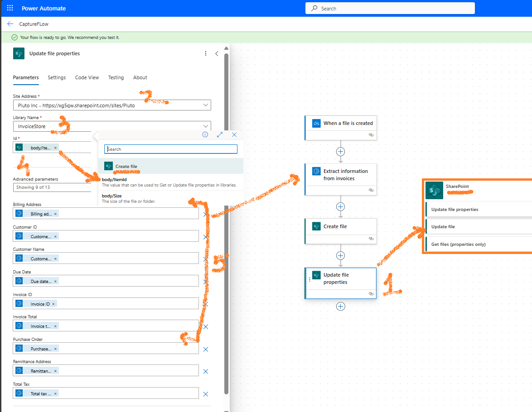The image size is (532, 412).
Task: Click the Remittan... token chip
Action: 37,371
